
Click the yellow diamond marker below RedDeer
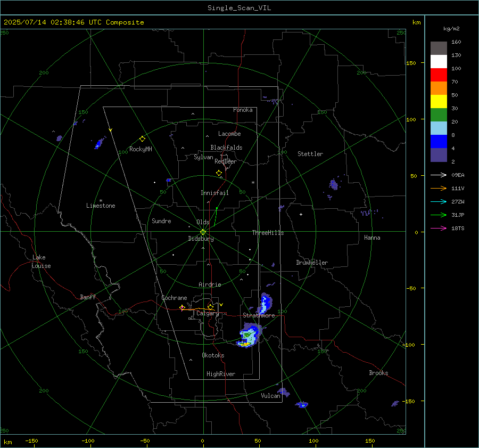(x=219, y=173)
